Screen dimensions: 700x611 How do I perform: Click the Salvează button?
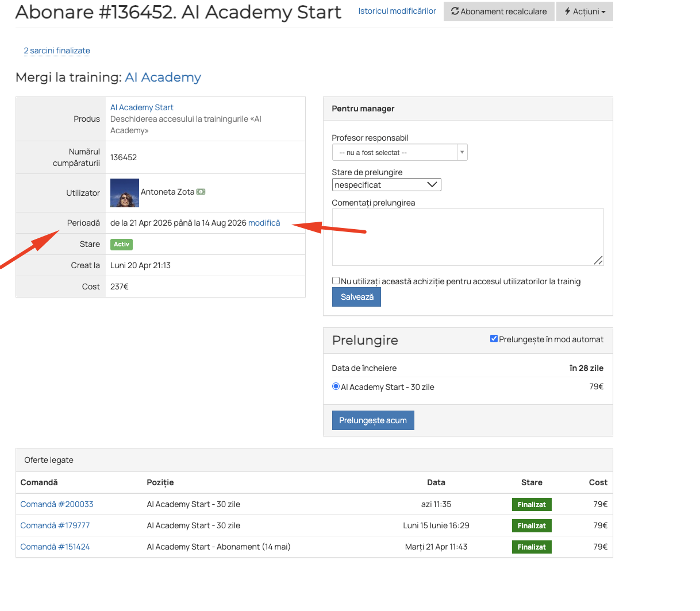click(x=356, y=297)
